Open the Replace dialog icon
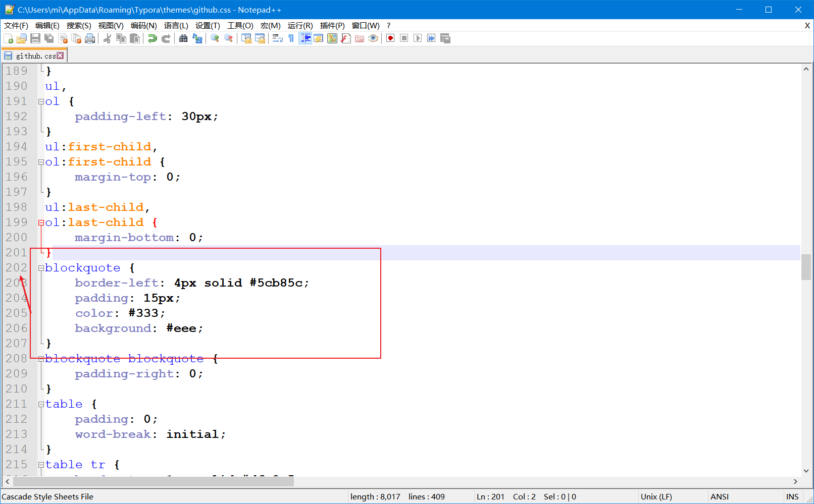This screenshot has width=814, height=504. pyautogui.click(x=197, y=38)
